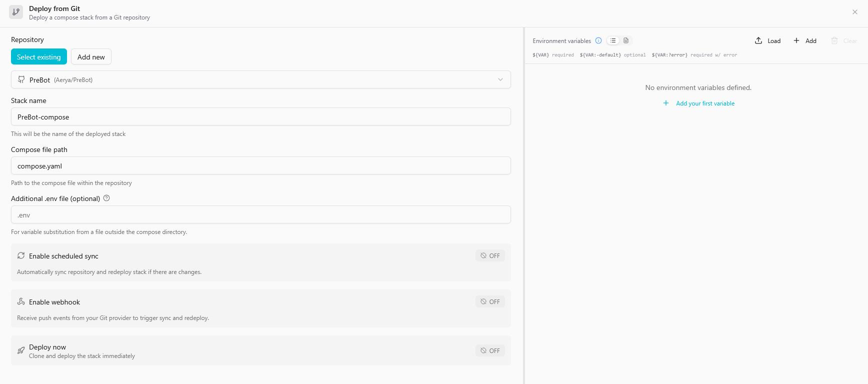868x384 pixels.
Task: Open the PreBot repository dropdown
Action: pos(260,79)
